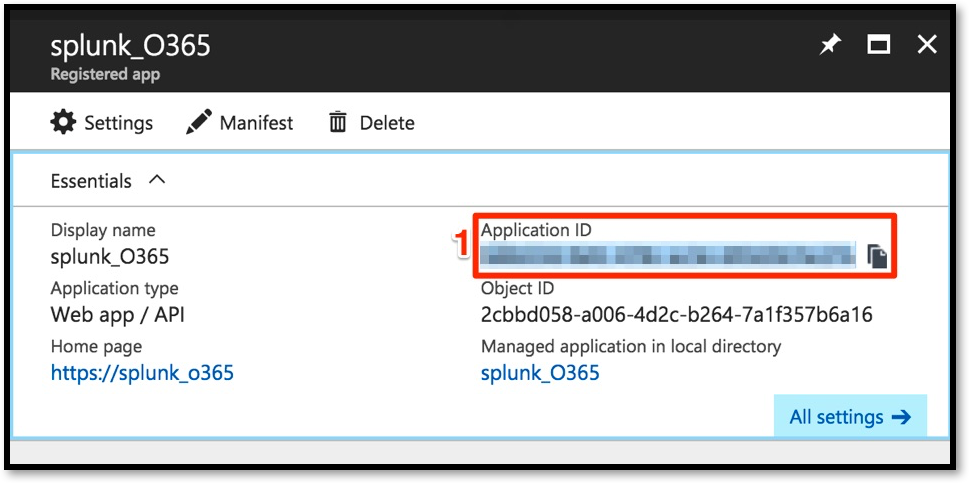Click the Application ID label

pos(536,230)
